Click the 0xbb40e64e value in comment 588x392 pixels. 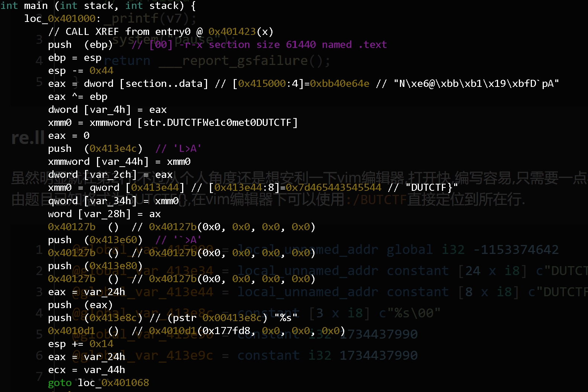tap(339, 84)
